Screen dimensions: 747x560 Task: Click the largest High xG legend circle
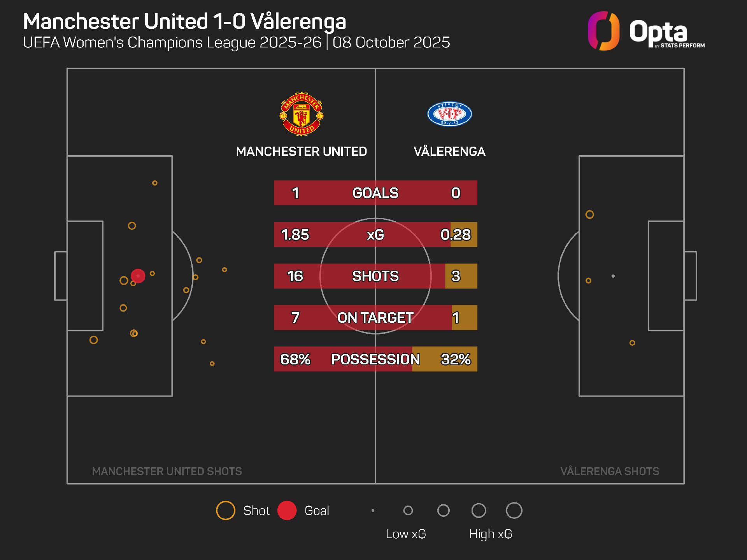514,510
